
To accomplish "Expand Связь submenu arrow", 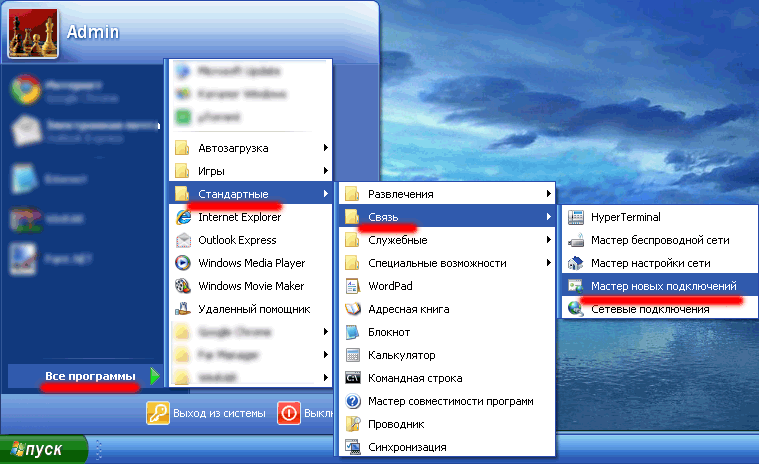I will click(548, 217).
